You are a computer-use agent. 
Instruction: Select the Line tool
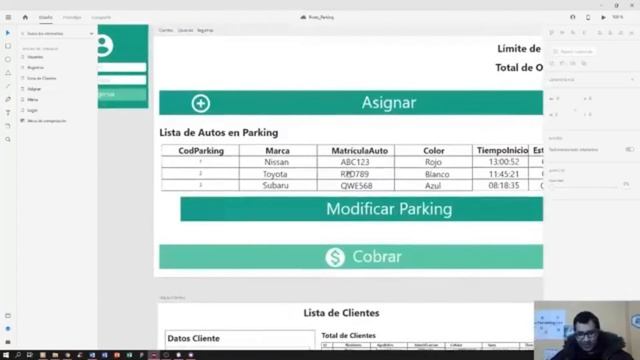8,86
